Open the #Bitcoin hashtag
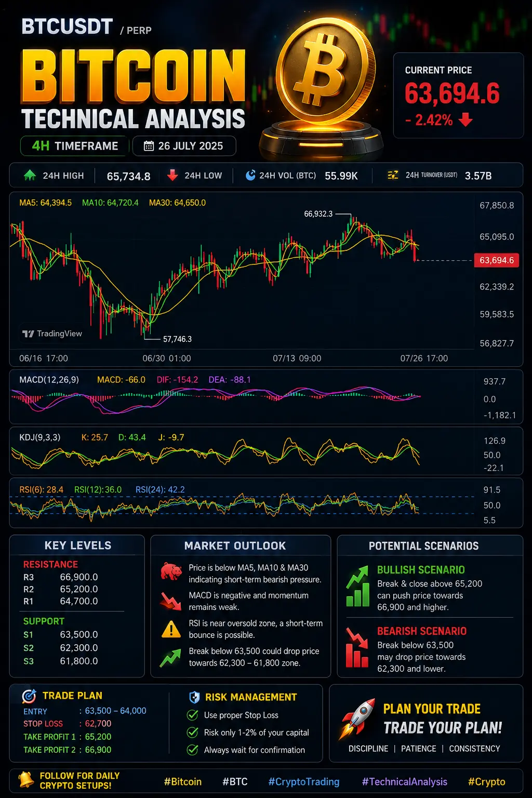This screenshot has width=532, height=798. (x=183, y=781)
